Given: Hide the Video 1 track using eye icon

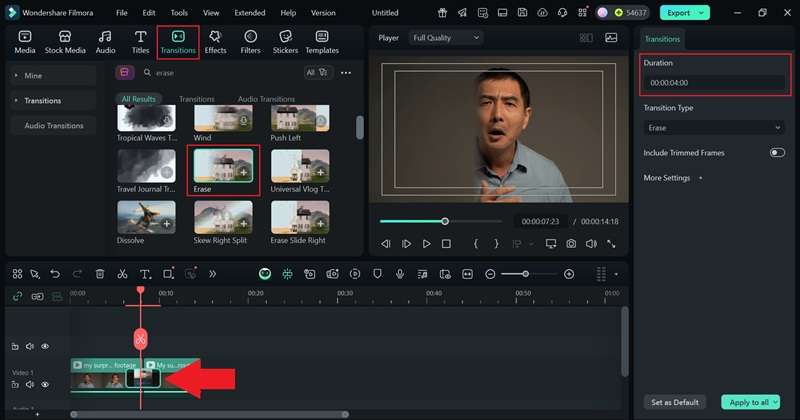Looking at the screenshot, I should pos(45,384).
